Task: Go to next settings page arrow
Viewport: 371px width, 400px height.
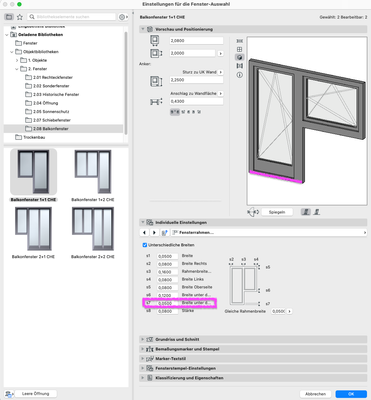Action: point(154,232)
